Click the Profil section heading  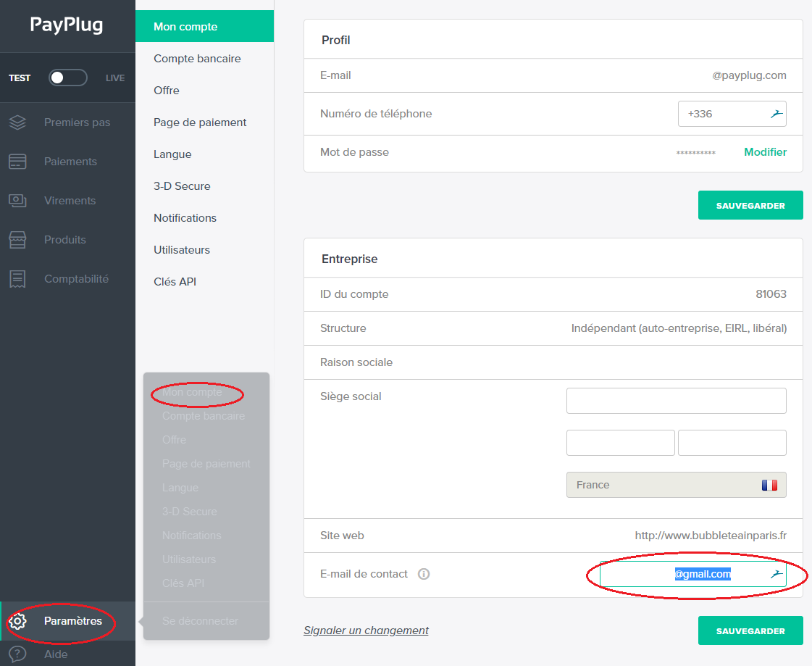pyautogui.click(x=335, y=40)
